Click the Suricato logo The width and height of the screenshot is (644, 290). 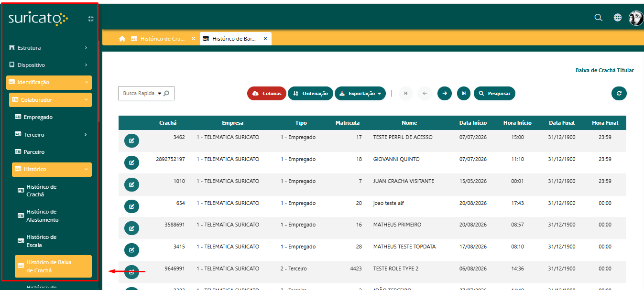pyautogui.click(x=38, y=19)
